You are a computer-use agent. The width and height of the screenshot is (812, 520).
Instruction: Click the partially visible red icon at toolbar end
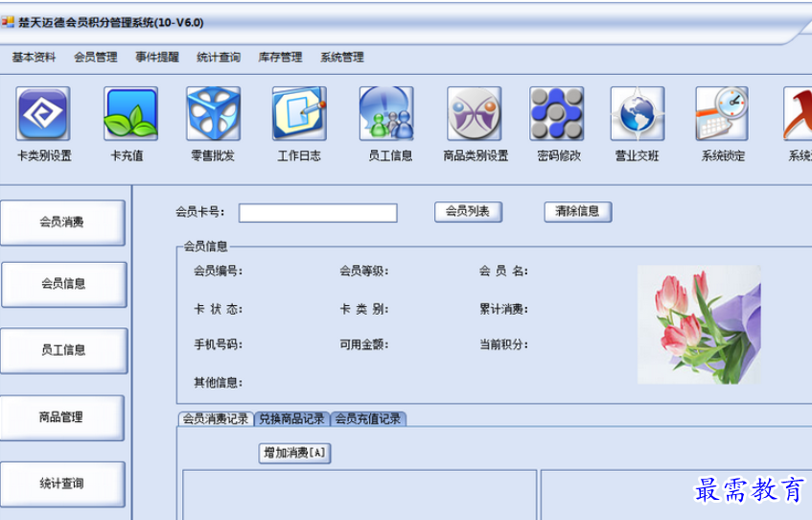[x=798, y=113]
